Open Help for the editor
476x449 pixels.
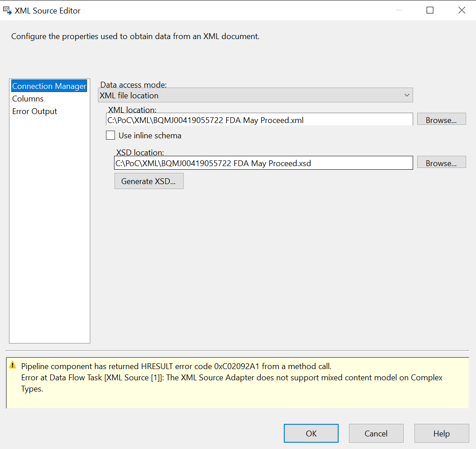coord(441,433)
